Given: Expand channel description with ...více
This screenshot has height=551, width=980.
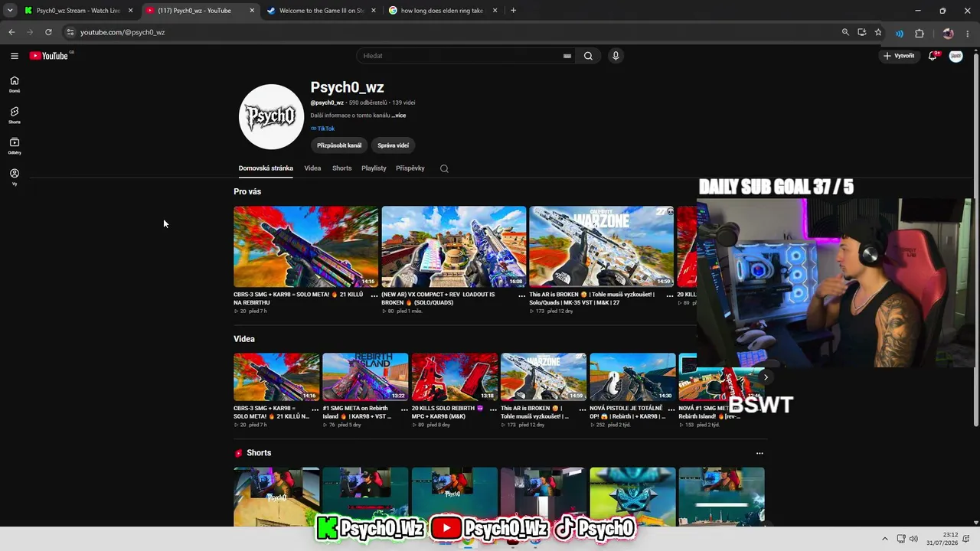Looking at the screenshot, I should pyautogui.click(x=399, y=116).
